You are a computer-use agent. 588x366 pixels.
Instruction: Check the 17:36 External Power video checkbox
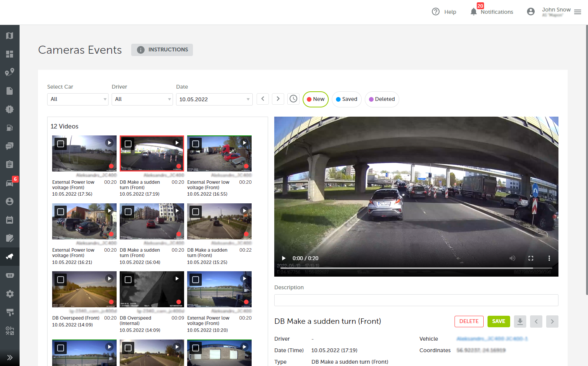[61, 144]
